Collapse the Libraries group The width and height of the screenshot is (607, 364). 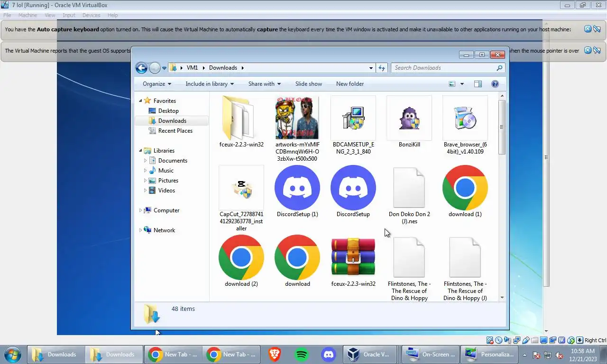140,151
